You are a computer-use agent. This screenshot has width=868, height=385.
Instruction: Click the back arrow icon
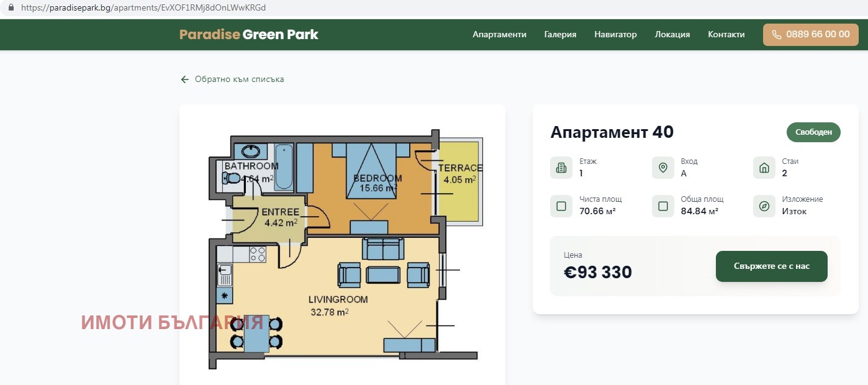pos(184,79)
